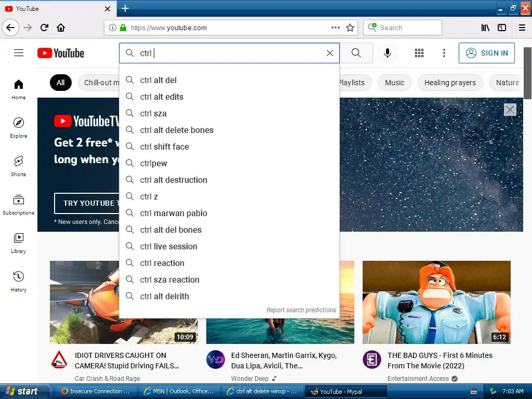
Task: Choose suggestion 'ctrl alt delrith'
Action: 229,296
